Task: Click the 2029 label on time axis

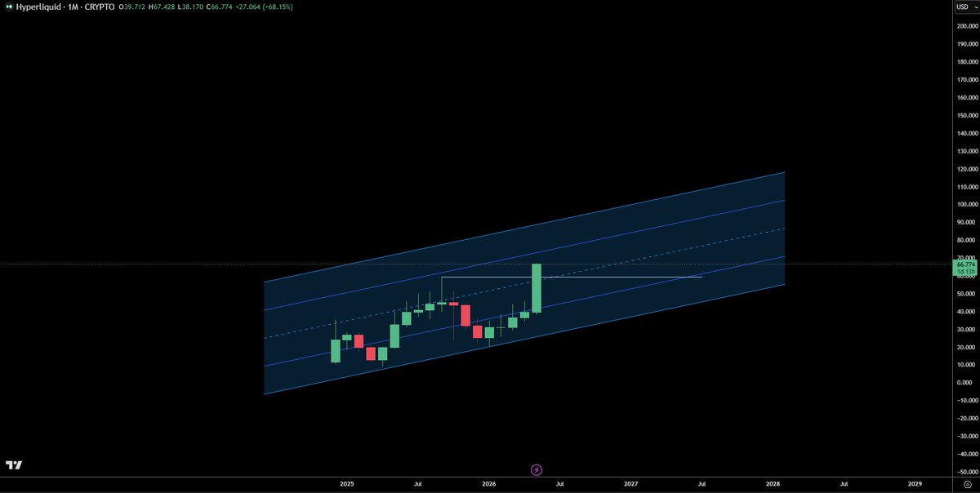Action: point(915,484)
